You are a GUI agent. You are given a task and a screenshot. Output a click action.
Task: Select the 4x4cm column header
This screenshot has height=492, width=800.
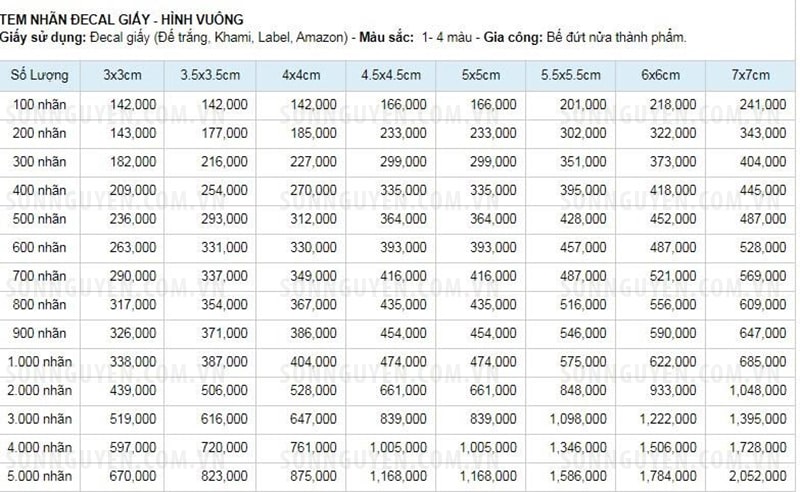(301, 76)
